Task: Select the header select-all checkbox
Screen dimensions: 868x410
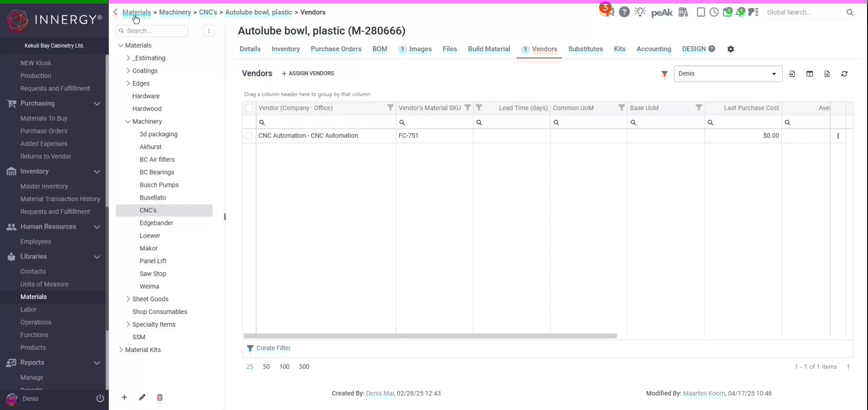Action: (249, 108)
